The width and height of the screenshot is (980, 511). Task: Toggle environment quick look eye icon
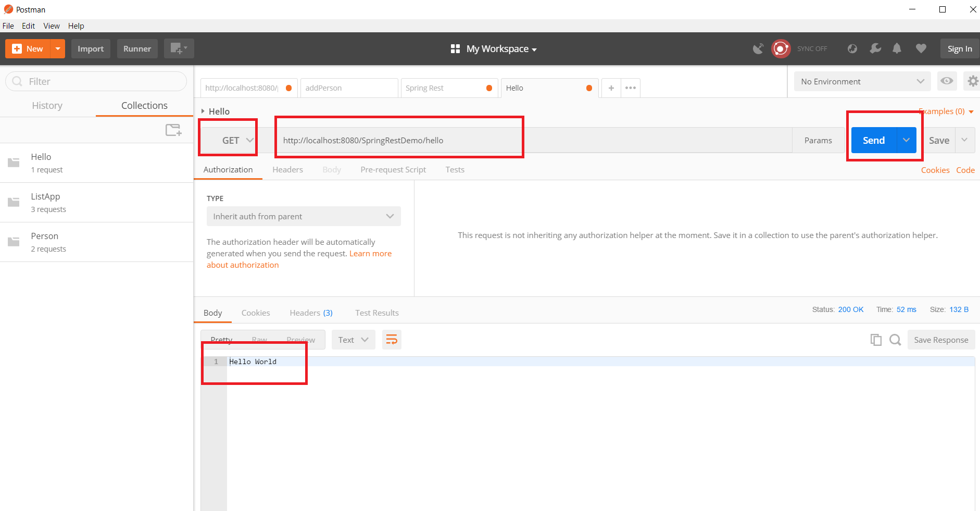tap(947, 81)
